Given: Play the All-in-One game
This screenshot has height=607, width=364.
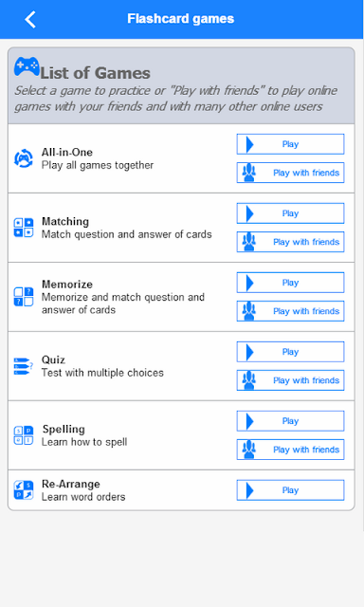Looking at the screenshot, I should click(290, 144).
